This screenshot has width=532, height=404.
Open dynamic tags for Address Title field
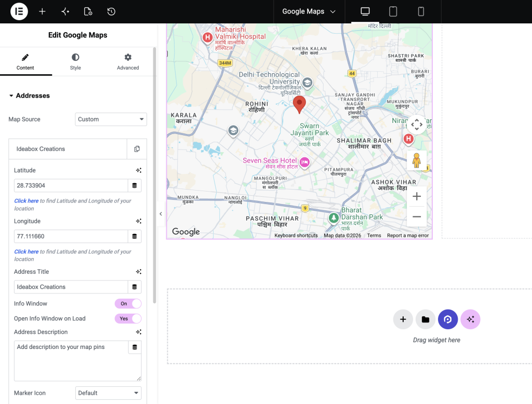(135, 287)
